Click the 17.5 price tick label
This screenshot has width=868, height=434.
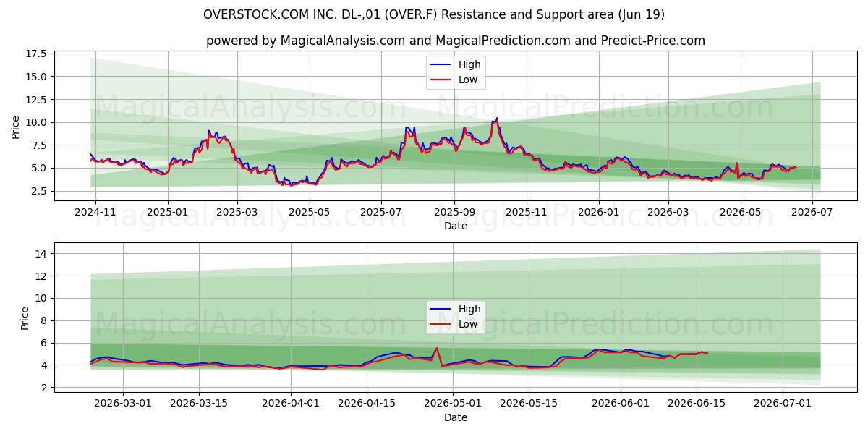[36, 54]
